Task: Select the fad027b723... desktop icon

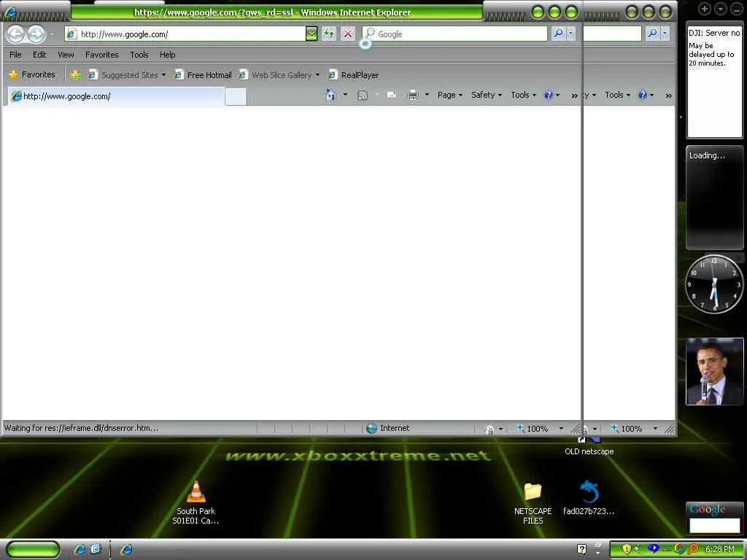Action: pyautogui.click(x=589, y=498)
